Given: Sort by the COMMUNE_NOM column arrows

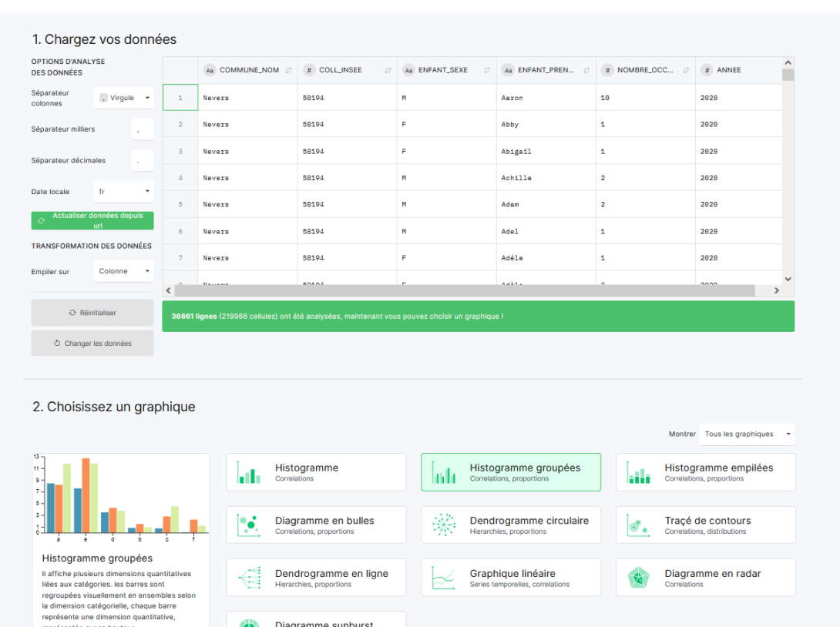Looking at the screenshot, I should point(288,70).
